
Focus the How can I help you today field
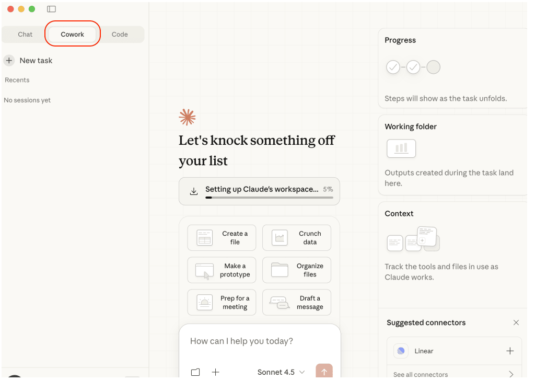[x=259, y=341]
